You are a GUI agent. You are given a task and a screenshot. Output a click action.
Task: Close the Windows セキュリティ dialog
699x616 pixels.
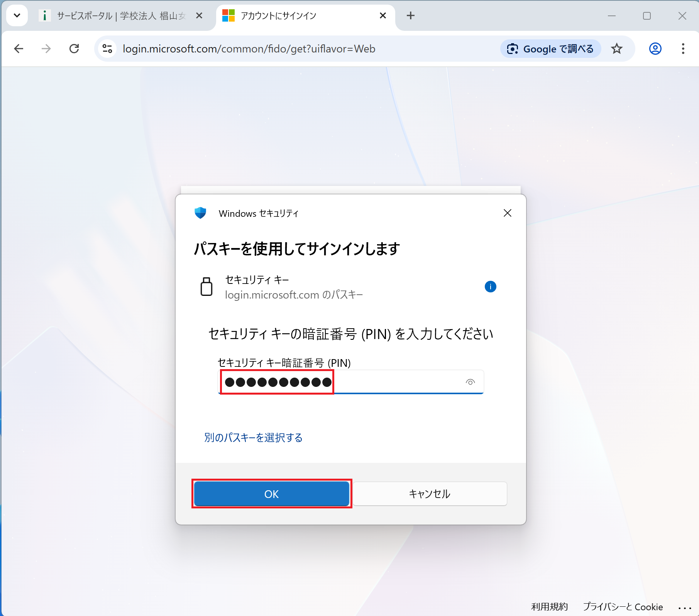tap(507, 213)
